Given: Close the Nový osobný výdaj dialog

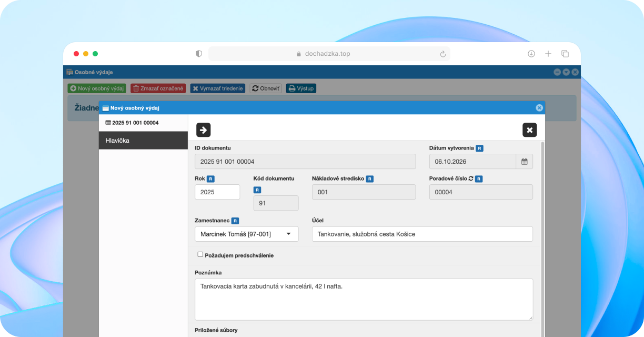Looking at the screenshot, I should [x=539, y=108].
